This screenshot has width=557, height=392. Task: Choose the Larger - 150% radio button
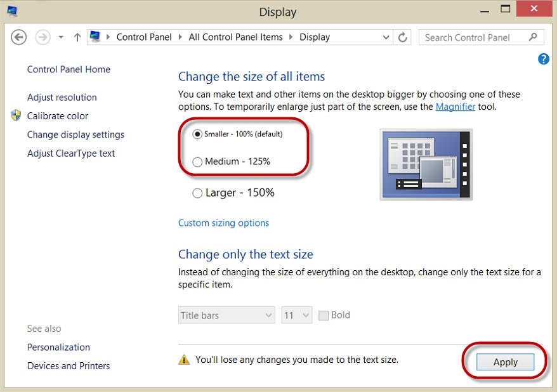[x=197, y=193]
